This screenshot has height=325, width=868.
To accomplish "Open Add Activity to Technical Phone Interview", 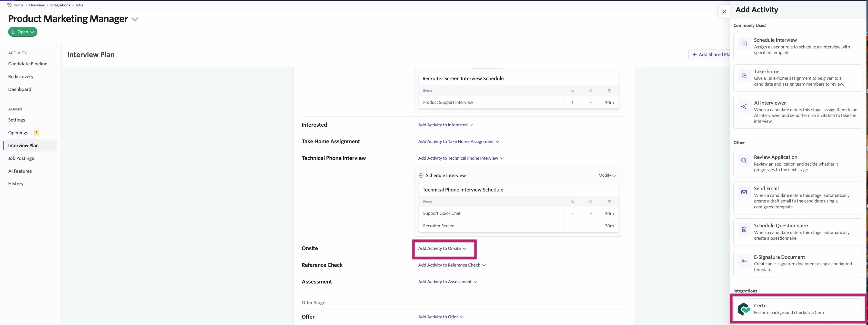I will pyautogui.click(x=461, y=158).
